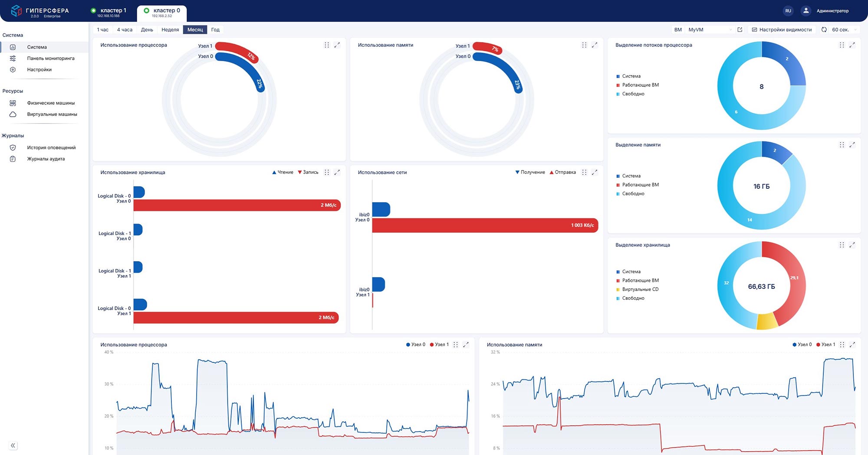The width and height of the screenshot is (868, 455).
Task: Toggle Отправка legend in network usage
Action: 562,172
